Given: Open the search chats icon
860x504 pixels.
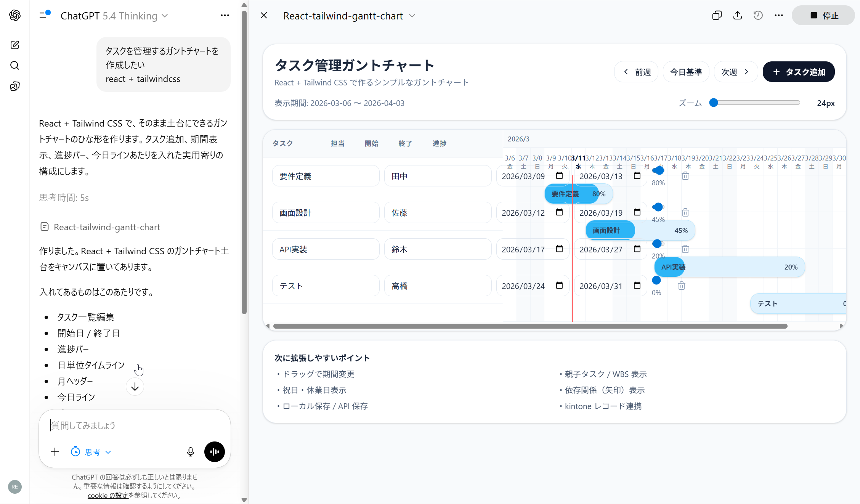Looking at the screenshot, I should pos(15,66).
